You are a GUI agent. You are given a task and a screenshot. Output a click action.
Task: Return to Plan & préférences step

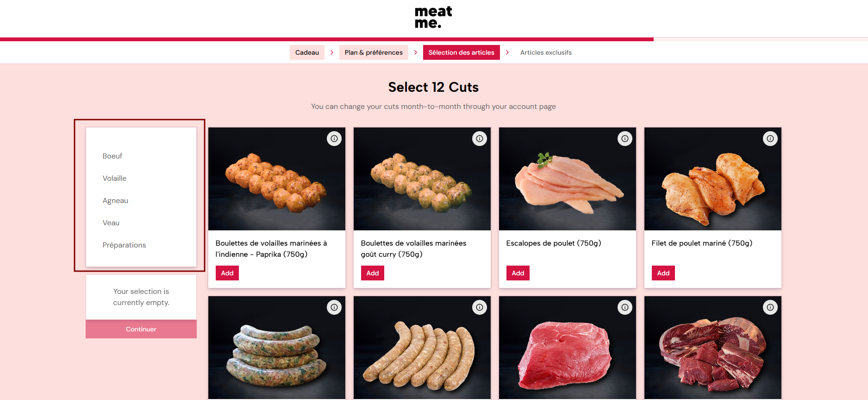point(374,52)
